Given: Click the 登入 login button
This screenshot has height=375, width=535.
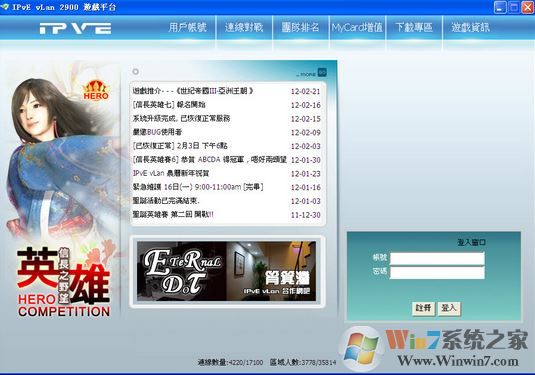Looking at the screenshot, I should 449,308.
